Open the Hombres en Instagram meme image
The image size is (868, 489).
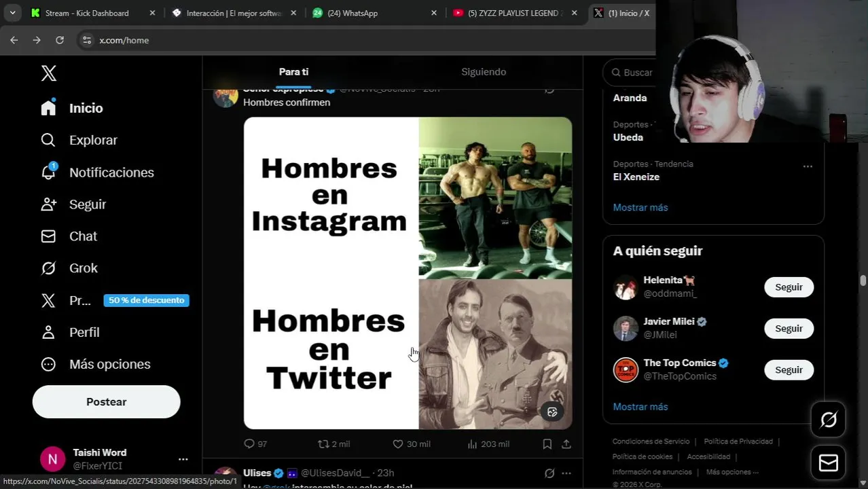click(x=408, y=273)
